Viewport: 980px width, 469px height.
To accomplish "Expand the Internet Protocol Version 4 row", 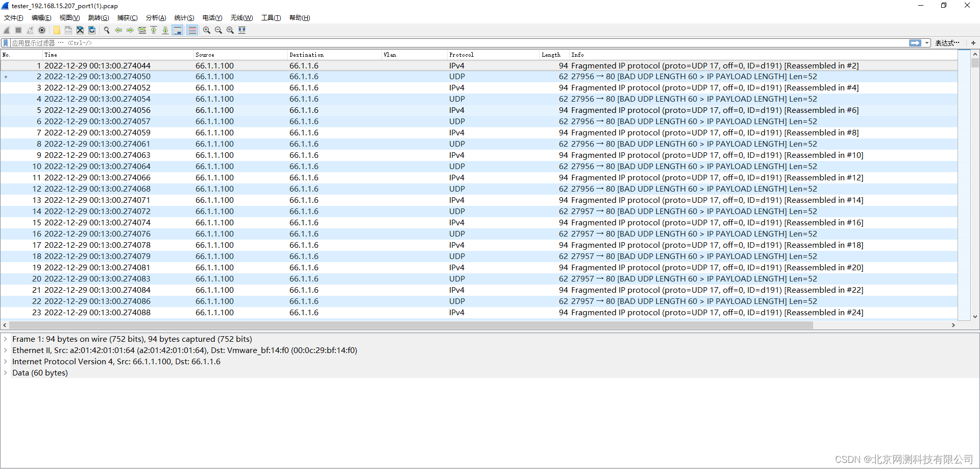I will point(6,361).
